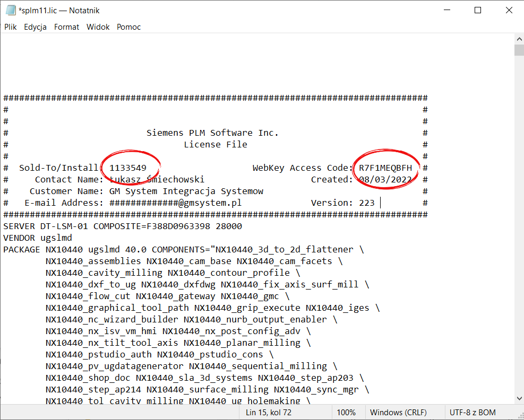Click NX10440_assemblies text

pyautogui.click(x=93, y=261)
